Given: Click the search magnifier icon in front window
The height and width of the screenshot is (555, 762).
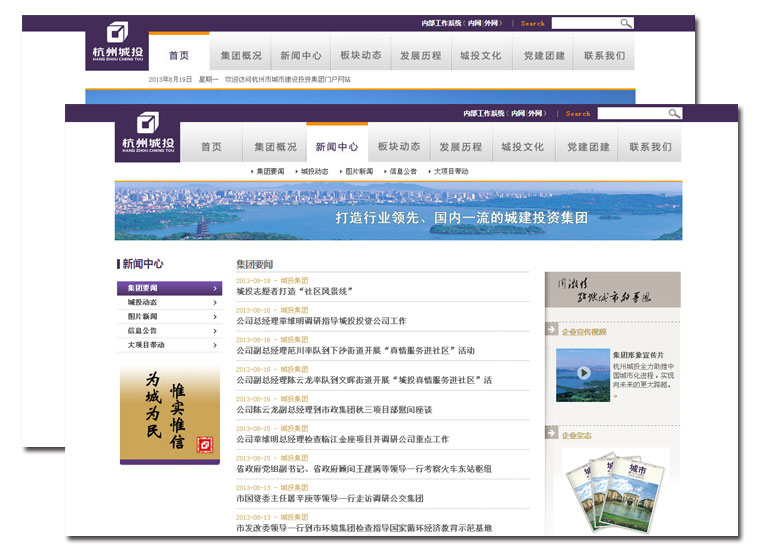Looking at the screenshot, I should 674,114.
